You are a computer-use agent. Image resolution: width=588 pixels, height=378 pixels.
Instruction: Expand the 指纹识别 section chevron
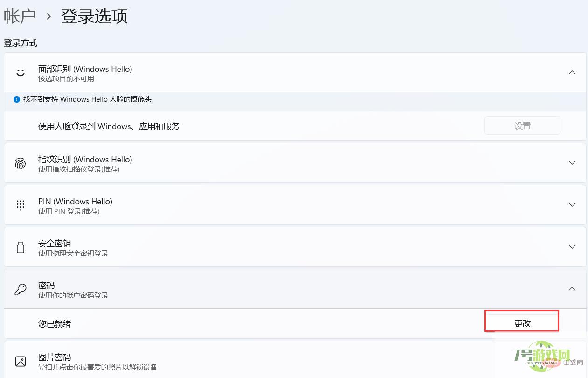pyautogui.click(x=572, y=163)
